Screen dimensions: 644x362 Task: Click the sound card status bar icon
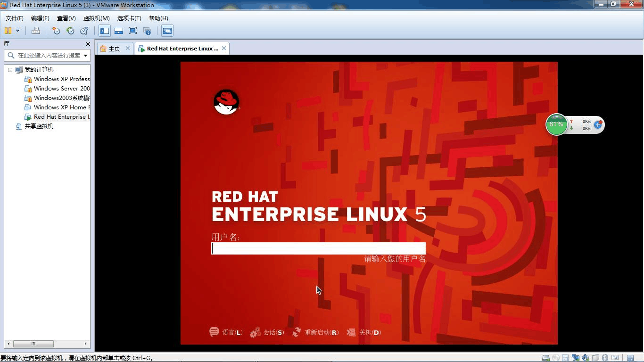[586, 358]
